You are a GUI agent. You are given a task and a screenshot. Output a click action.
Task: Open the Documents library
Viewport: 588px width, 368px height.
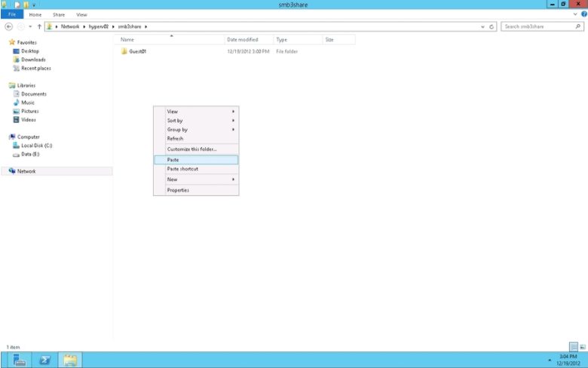tap(33, 94)
